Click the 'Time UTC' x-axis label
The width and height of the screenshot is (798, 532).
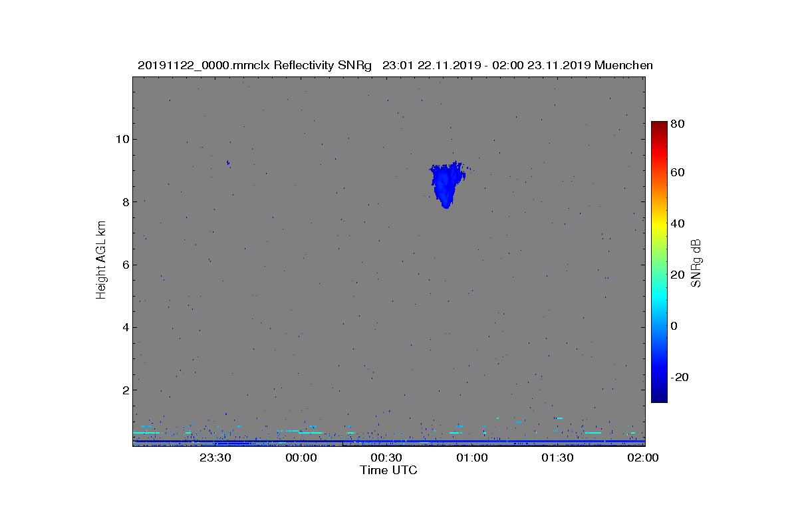coord(388,470)
